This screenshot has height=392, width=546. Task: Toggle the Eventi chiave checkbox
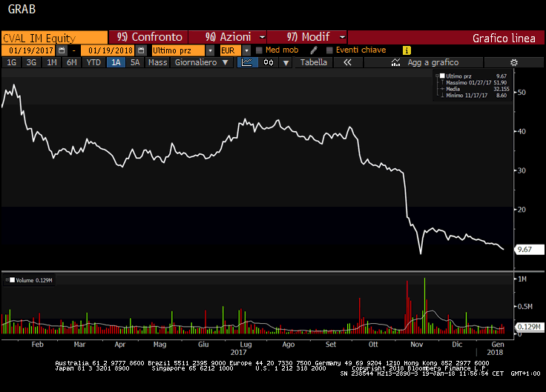point(329,50)
